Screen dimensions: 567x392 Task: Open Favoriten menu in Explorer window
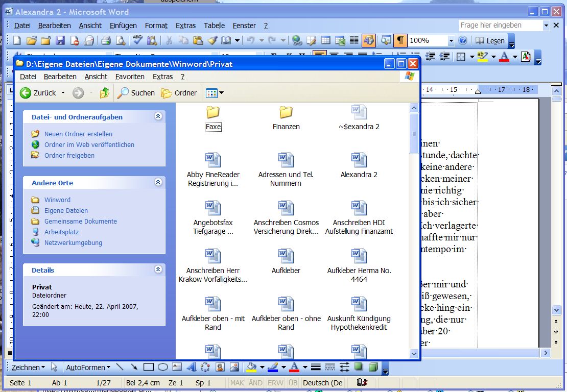coord(130,77)
